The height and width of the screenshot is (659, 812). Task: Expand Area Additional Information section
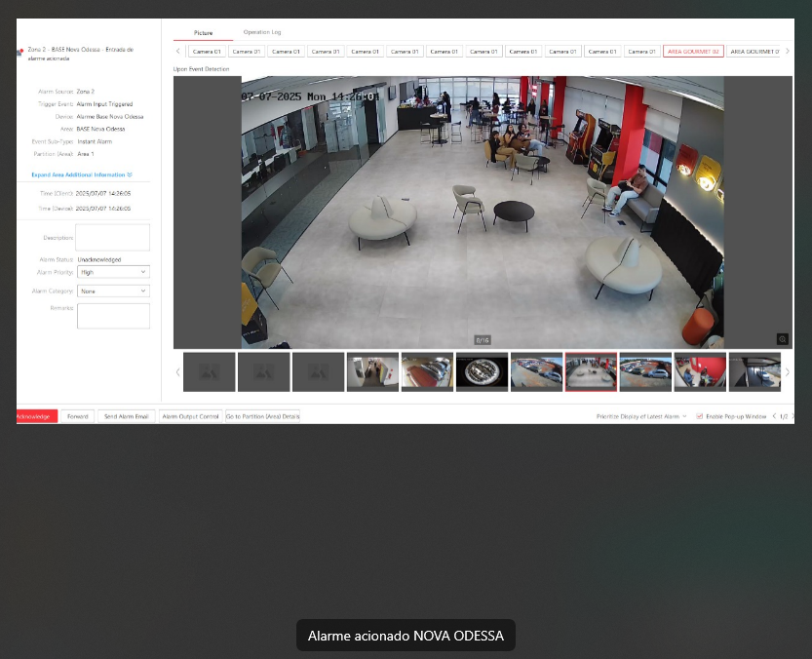coord(81,174)
